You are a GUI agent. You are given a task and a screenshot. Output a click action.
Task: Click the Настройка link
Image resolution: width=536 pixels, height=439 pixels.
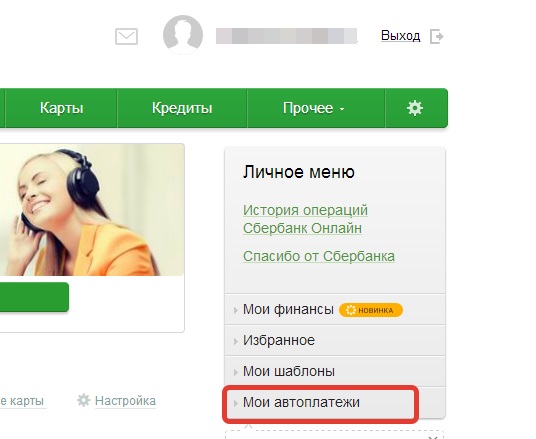tap(125, 401)
